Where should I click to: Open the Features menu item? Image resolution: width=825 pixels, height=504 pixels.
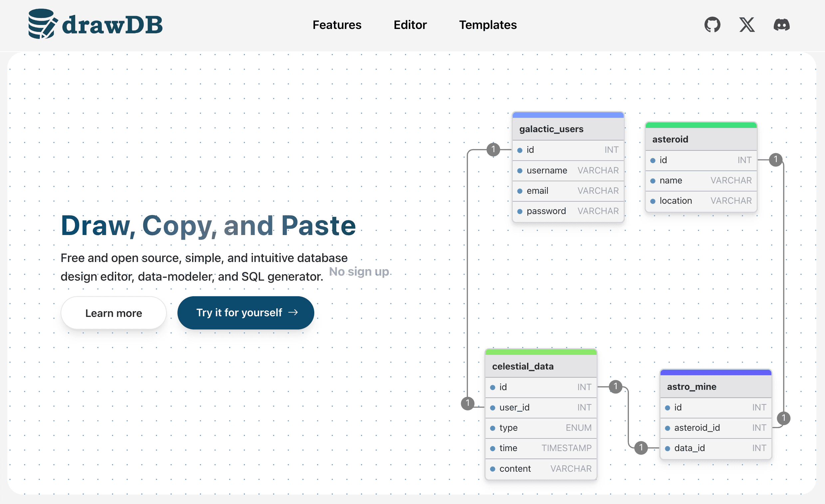[337, 25]
